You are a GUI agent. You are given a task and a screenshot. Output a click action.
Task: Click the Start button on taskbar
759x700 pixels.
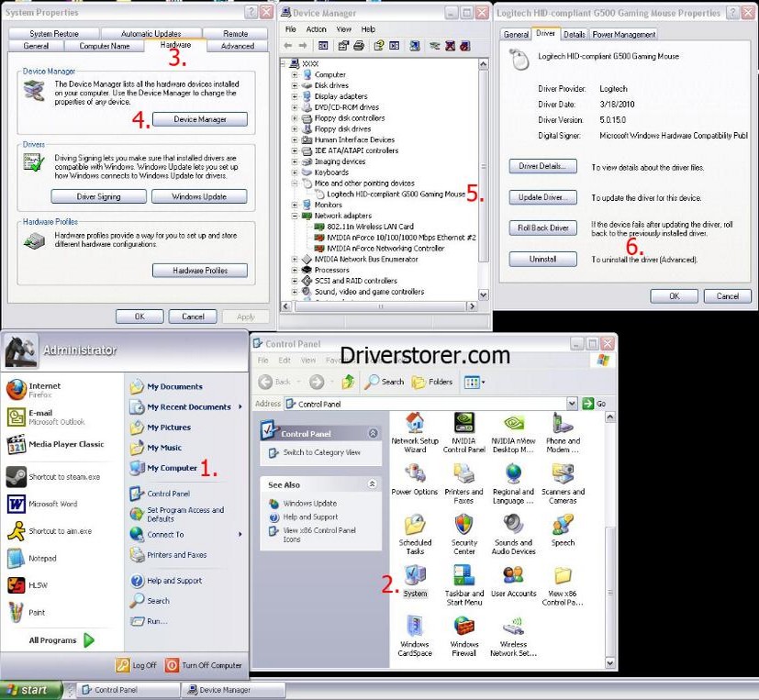[31, 690]
